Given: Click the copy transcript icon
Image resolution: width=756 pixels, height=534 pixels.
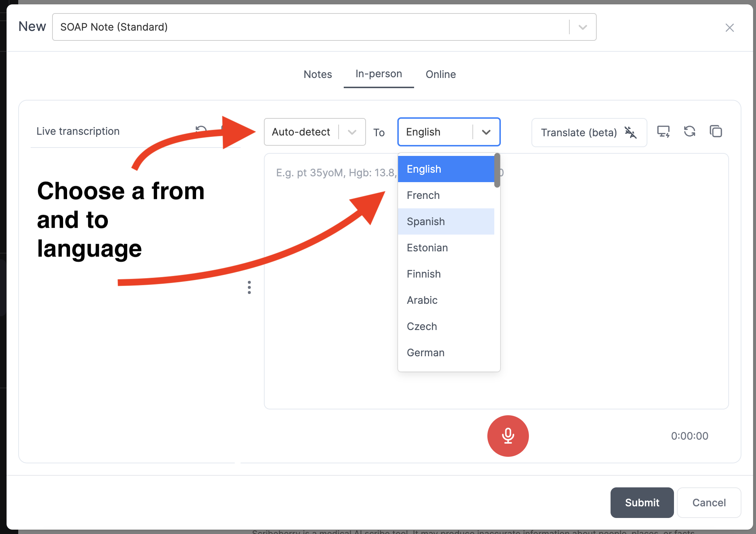Looking at the screenshot, I should 716,131.
